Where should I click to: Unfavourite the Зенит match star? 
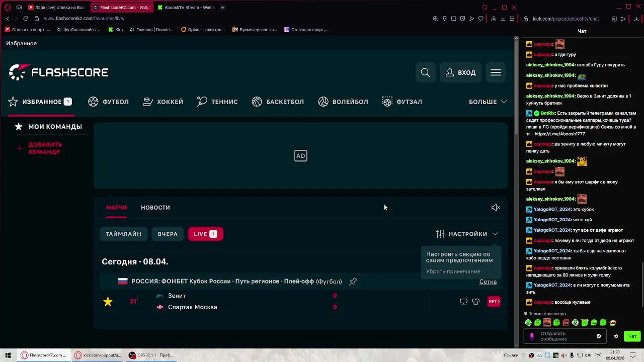tap(108, 302)
